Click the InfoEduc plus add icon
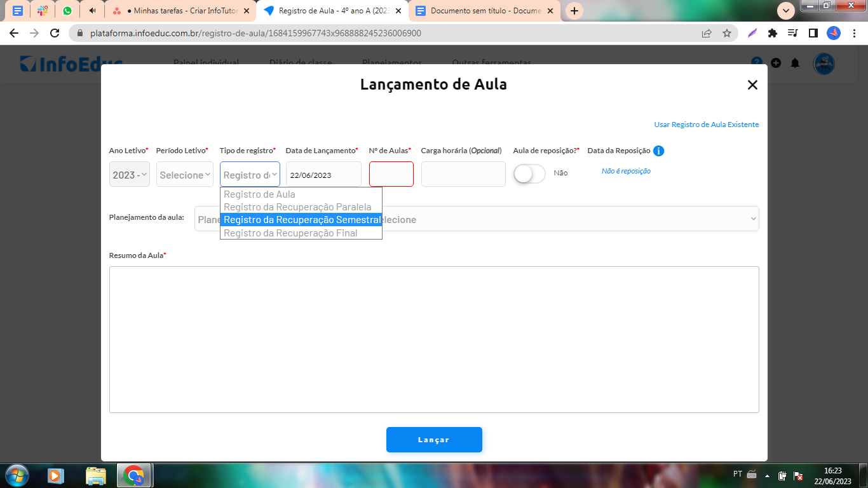Screen dimensions: 868x488 [x=776, y=63]
